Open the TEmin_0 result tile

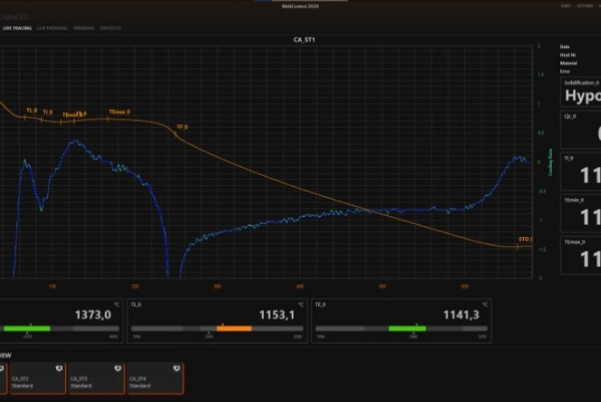coord(581,213)
